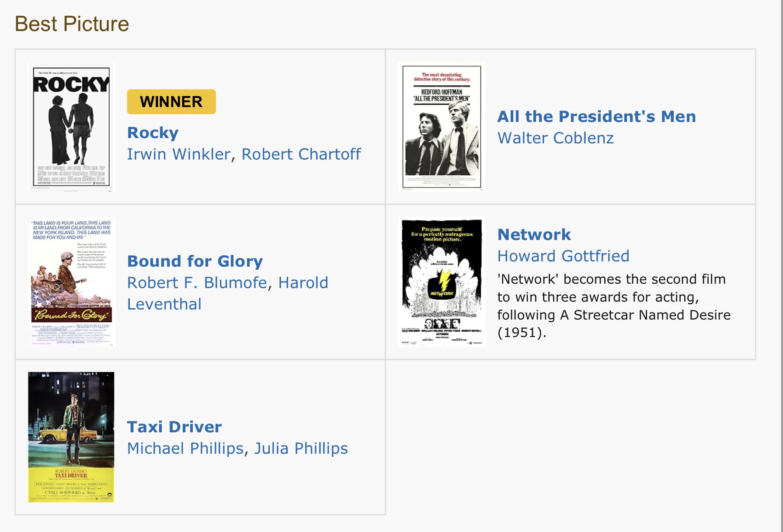Open the Bound for Glory title link
The width and height of the screenshot is (783, 532).
coord(195,261)
